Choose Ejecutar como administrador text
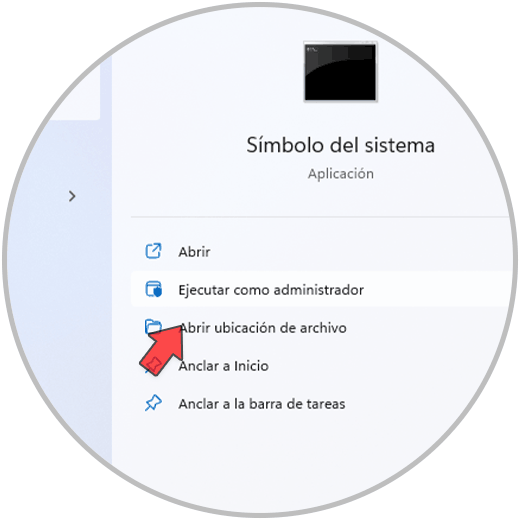The image size is (520, 520). (271, 290)
